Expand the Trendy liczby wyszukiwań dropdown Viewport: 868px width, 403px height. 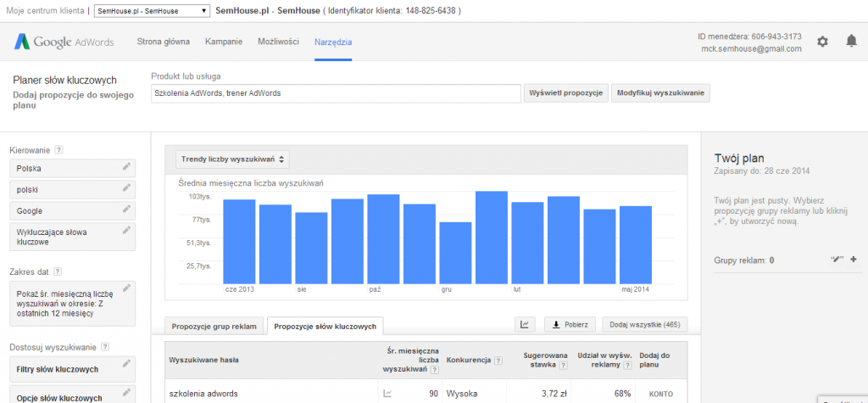tap(233, 159)
